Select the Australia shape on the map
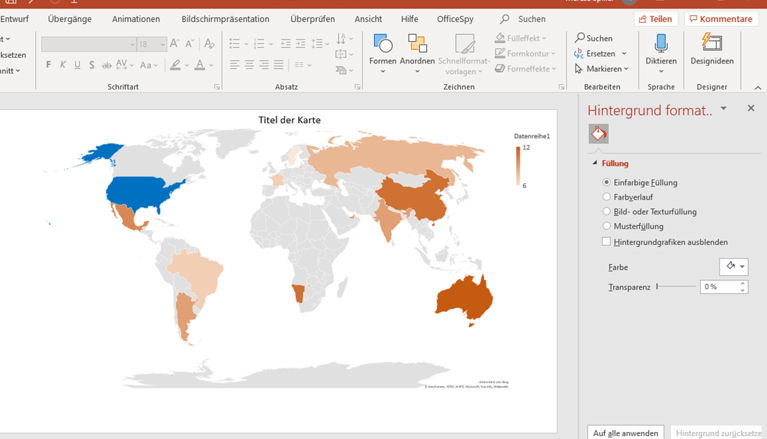This screenshot has width=767, height=439. point(464,300)
